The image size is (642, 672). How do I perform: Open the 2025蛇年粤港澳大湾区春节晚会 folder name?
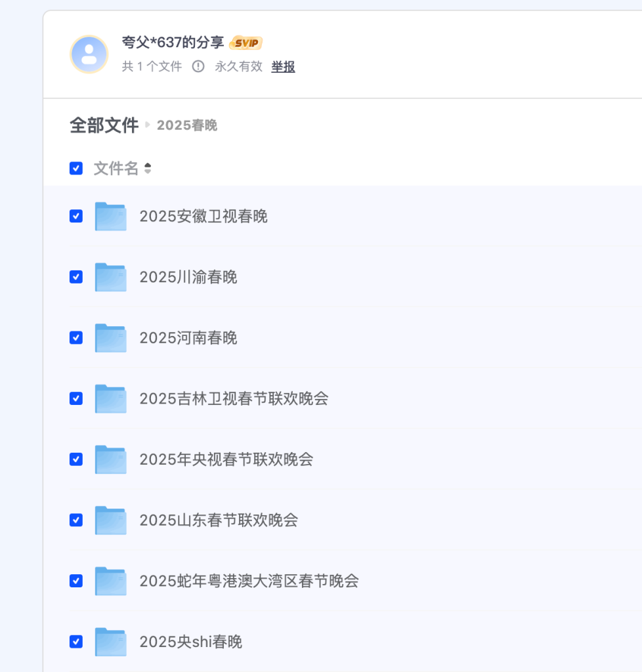[249, 581]
